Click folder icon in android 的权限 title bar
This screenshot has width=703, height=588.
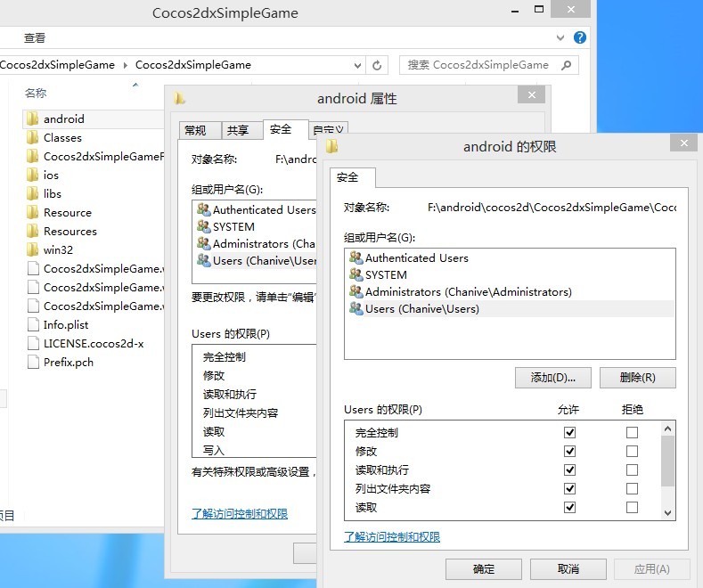(x=331, y=146)
